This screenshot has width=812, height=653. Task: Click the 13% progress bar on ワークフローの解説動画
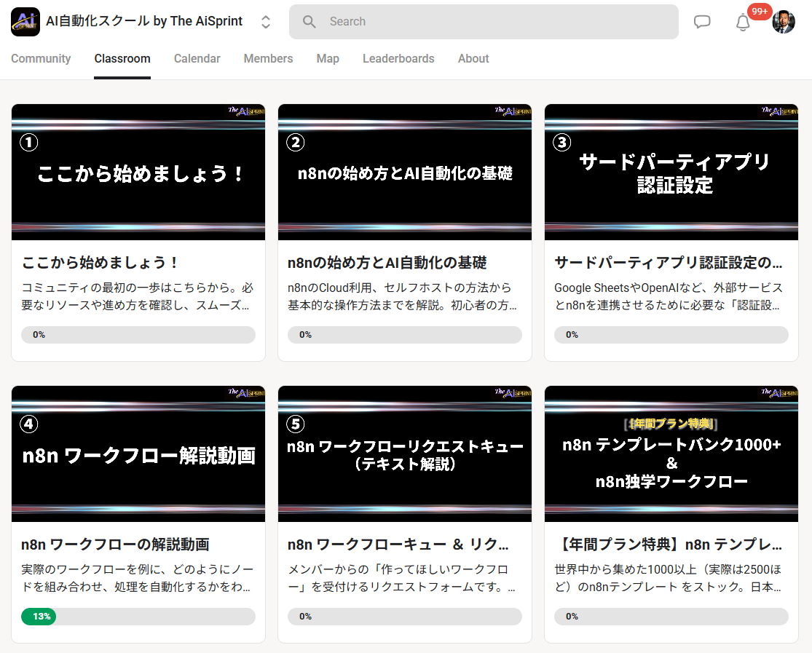(x=138, y=616)
